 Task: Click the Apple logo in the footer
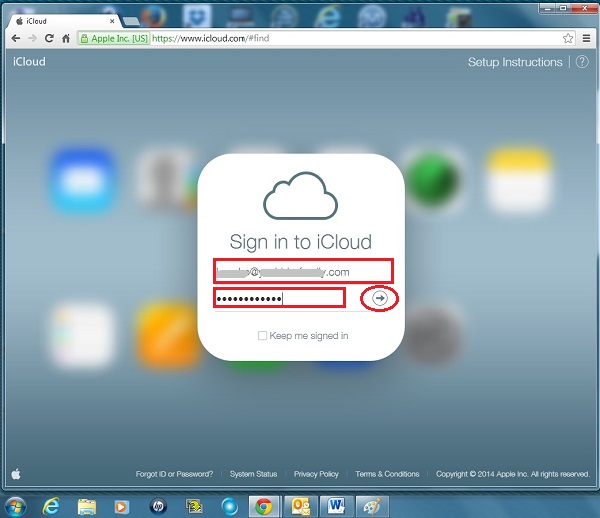(16, 474)
